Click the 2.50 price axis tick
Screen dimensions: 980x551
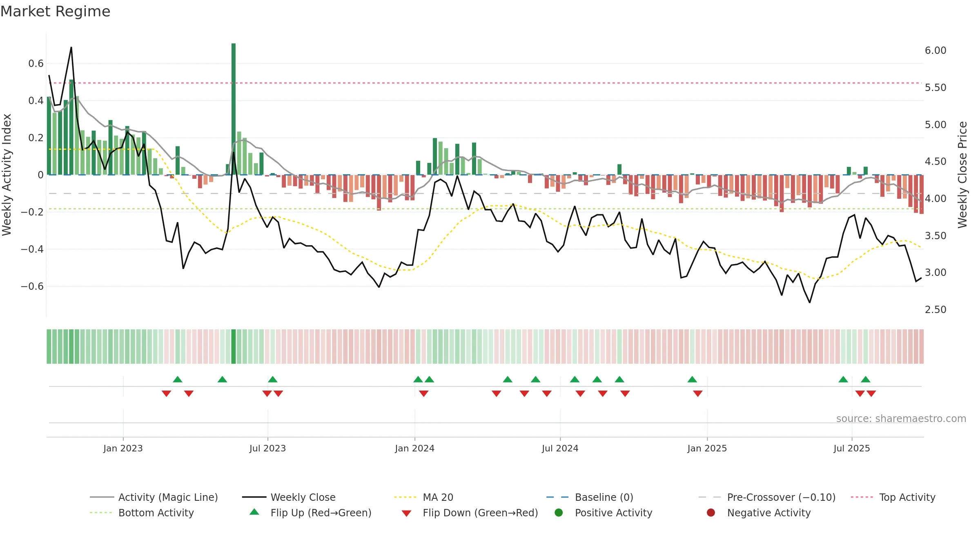[x=935, y=310]
